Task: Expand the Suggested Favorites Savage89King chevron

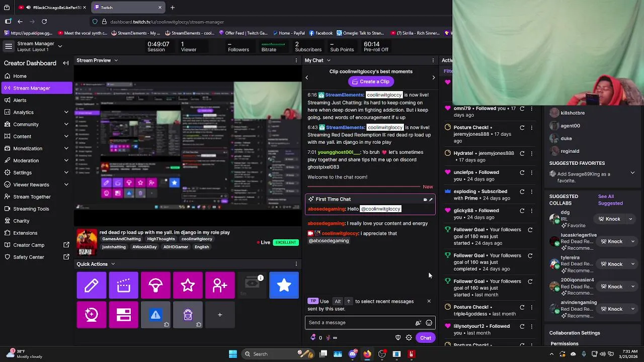Action: 632,173
